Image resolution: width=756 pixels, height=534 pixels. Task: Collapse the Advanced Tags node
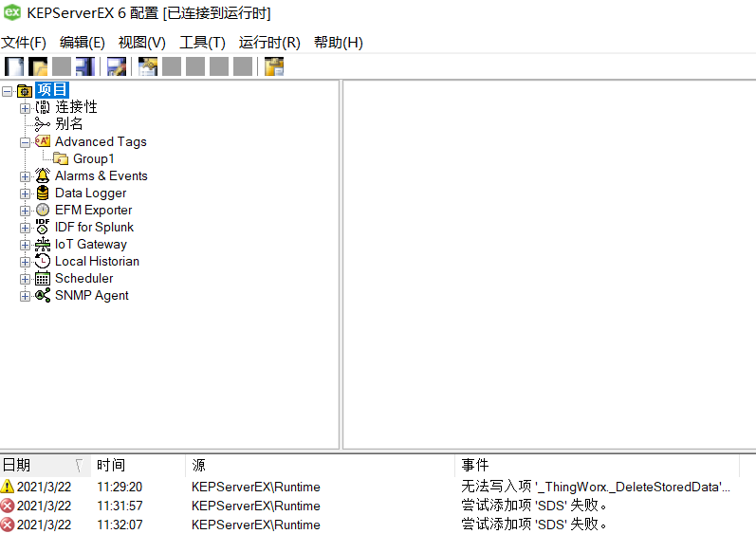(25, 142)
